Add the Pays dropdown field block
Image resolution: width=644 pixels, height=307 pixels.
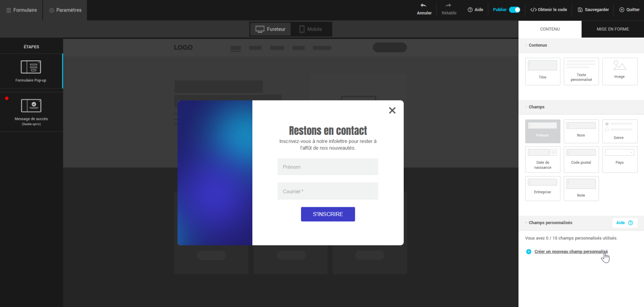(x=619, y=159)
